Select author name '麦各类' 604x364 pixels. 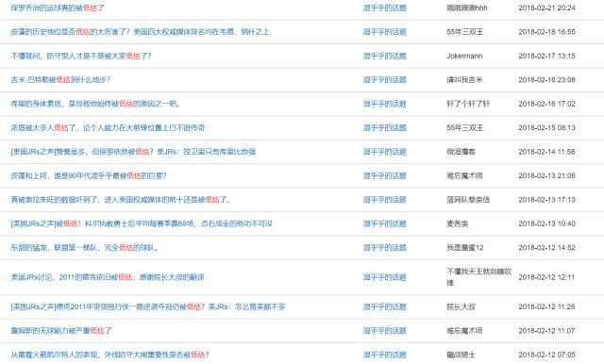[457, 223]
